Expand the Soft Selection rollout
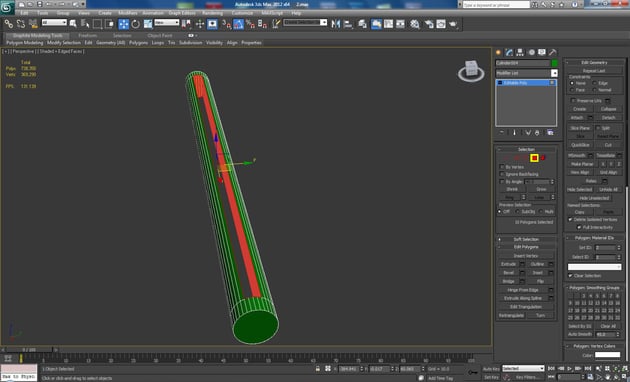This screenshot has width=630, height=382. pos(526,239)
